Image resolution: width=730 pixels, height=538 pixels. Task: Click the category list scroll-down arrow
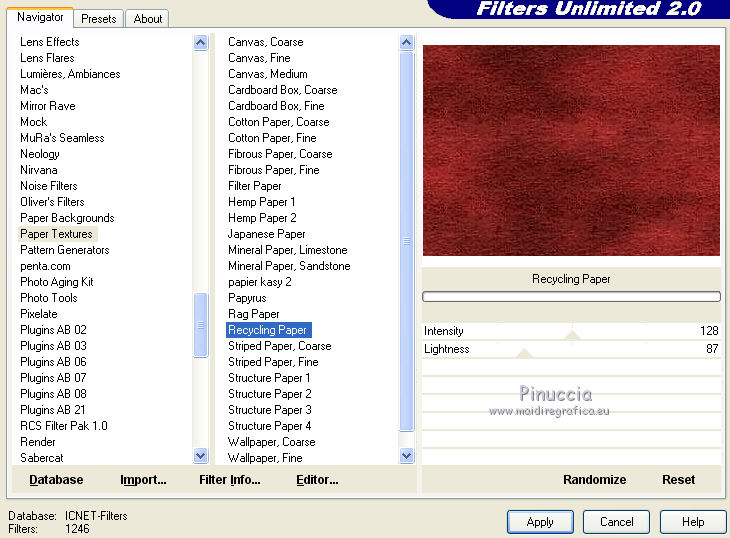coord(201,456)
